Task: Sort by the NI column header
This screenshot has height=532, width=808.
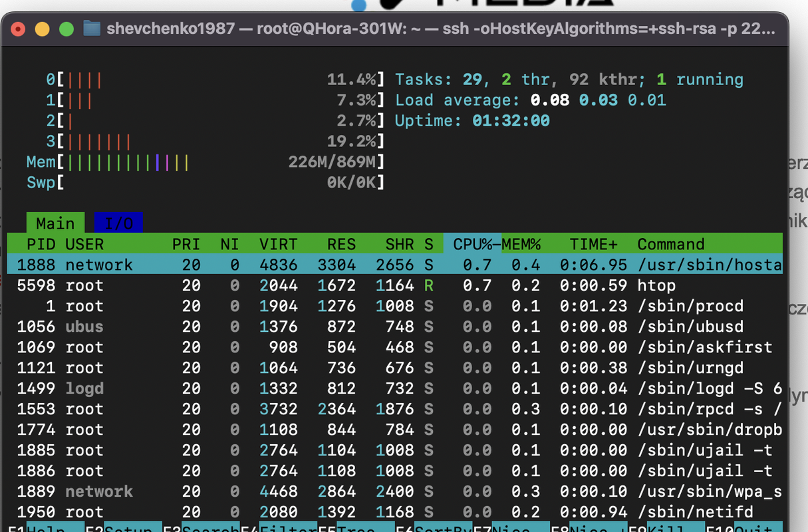Action: coord(229,244)
